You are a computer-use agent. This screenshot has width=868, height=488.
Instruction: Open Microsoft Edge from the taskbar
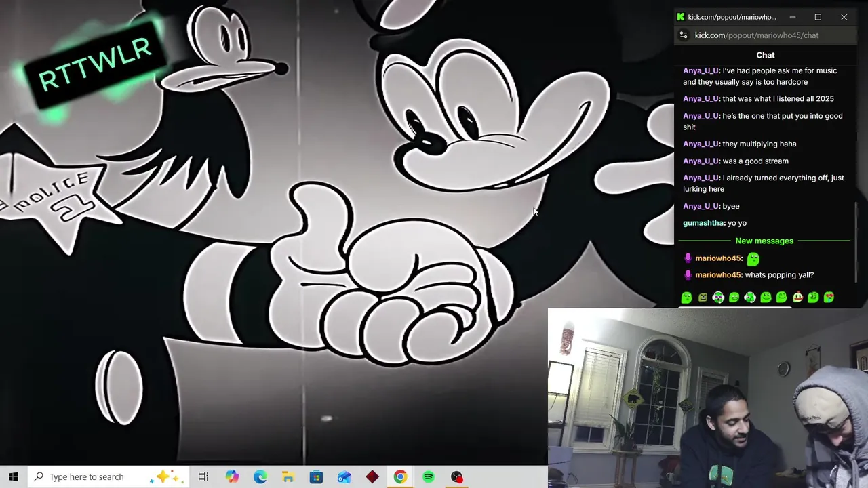click(260, 476)
